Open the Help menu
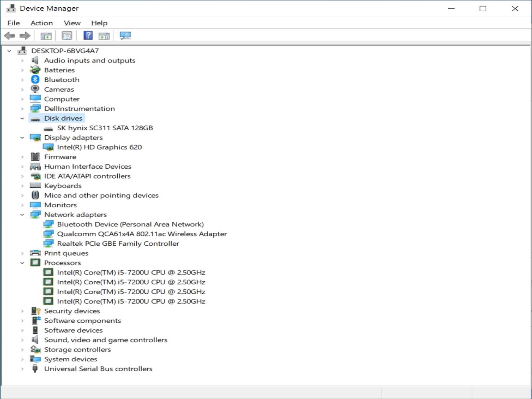532x399 pixels. 99,23
